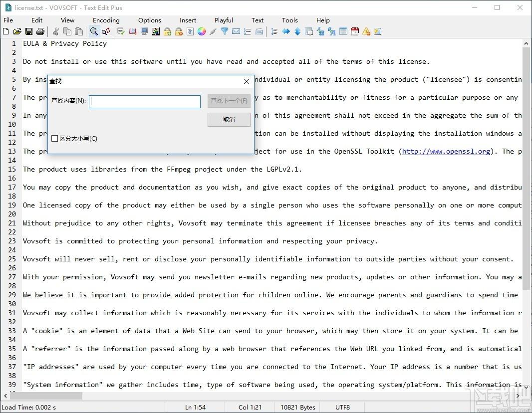This screenshot has height=413, width=532.
Task: Open the Encoding menu
Action: 106,20
